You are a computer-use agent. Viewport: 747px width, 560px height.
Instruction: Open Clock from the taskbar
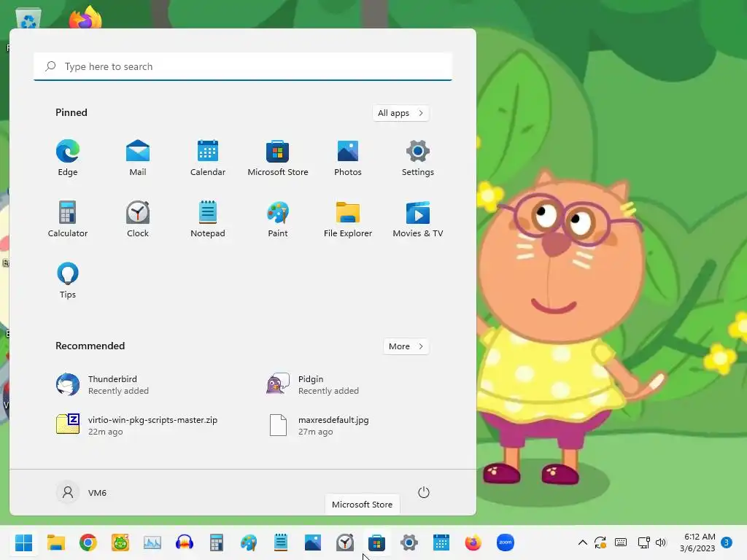point(345,542)
